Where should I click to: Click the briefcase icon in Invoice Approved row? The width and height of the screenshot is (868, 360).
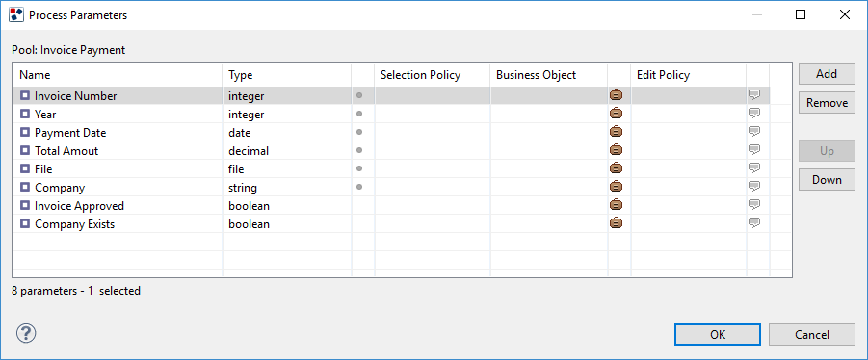click(617, 205)
